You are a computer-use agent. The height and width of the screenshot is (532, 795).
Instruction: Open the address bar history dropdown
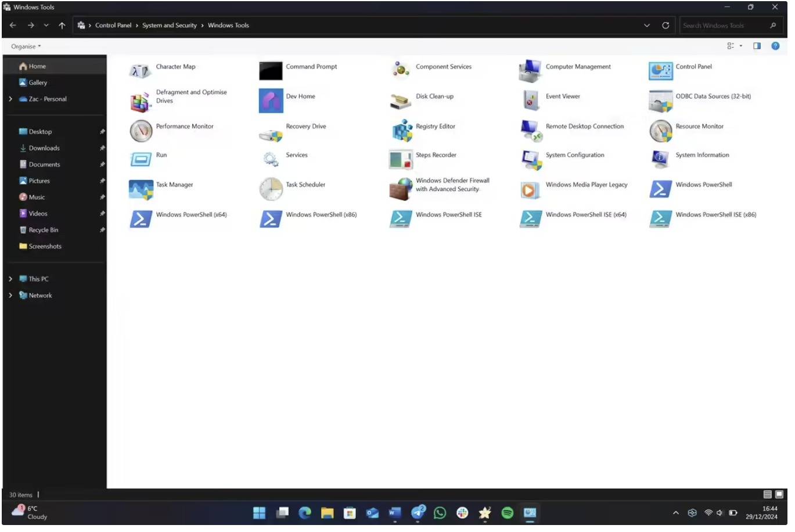[647, 26]
